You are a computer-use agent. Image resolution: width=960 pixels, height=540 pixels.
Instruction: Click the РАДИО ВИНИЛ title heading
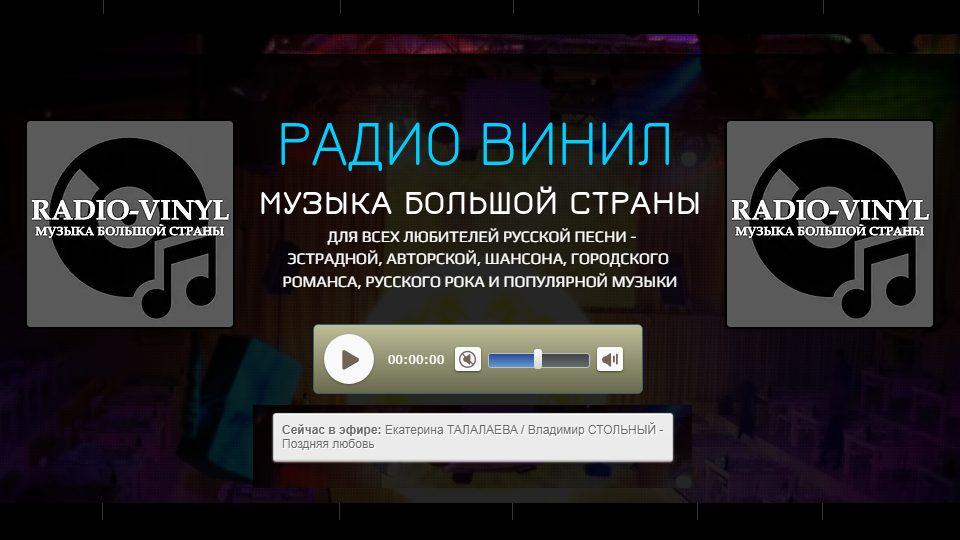coord(476,144)
